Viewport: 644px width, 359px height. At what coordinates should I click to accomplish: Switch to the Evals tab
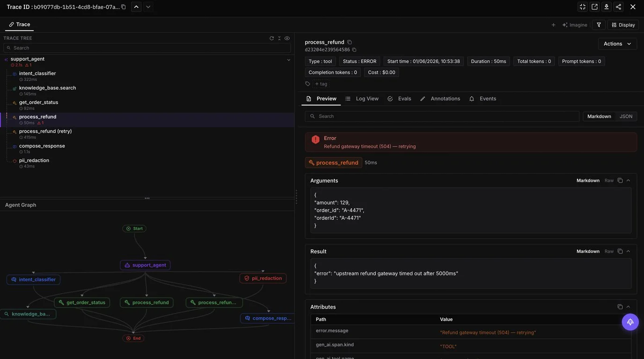point(399,99)
